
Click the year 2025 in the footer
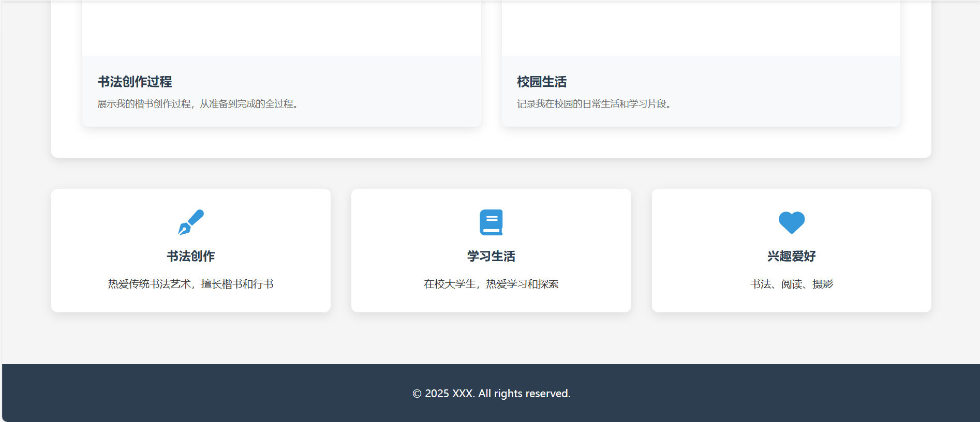(437, 394)
